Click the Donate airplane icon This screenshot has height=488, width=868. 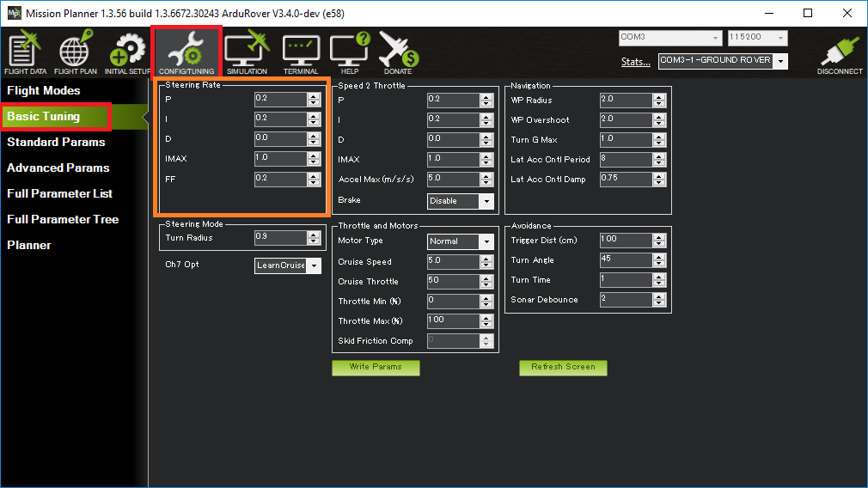coord(398,53)
